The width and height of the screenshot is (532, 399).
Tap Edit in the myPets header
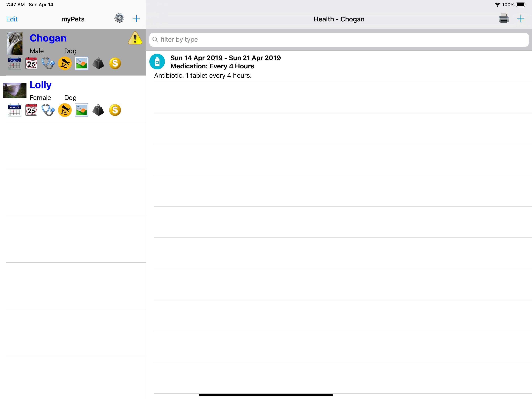click(x=12, y=19)
